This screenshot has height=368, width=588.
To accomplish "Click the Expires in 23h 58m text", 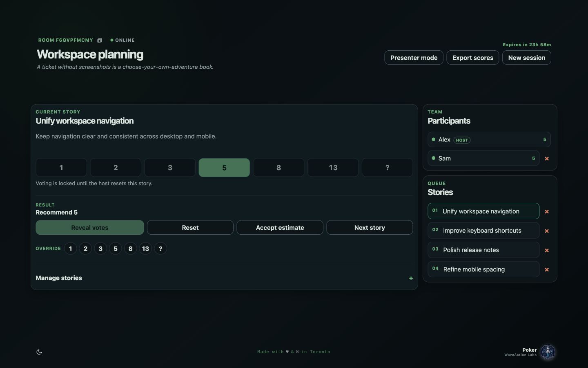I will click(x=527, y=45).
